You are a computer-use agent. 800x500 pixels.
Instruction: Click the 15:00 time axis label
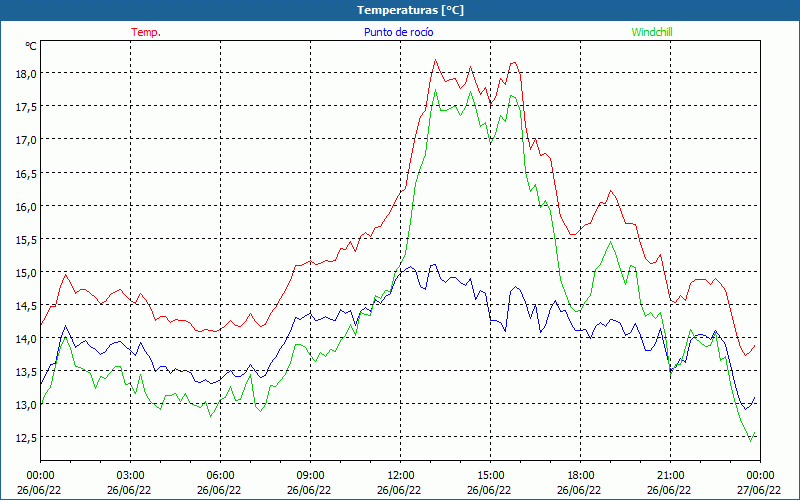click(x=490, y=475)
